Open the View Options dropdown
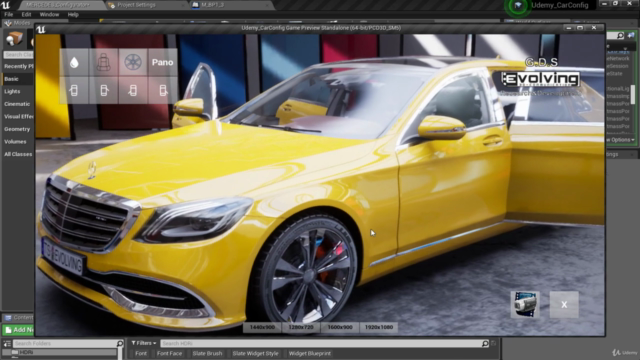Image resolution: width=640 pixels, height=360 pixels. point(620,140)
